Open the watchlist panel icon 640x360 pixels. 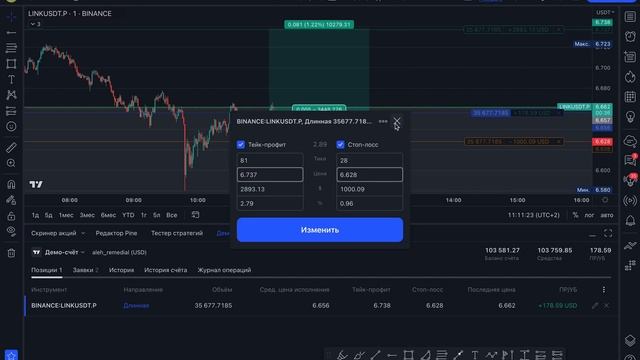pyautogui.click(x=630, y=17)
